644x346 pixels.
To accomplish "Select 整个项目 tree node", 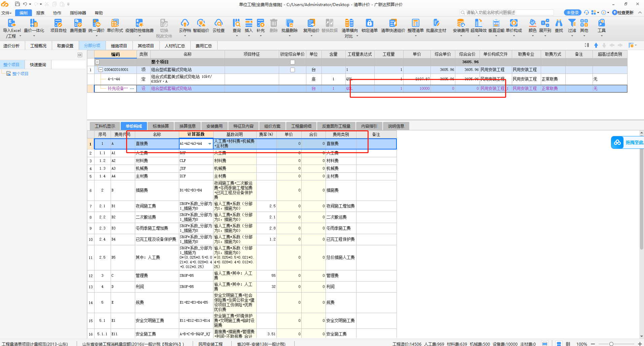I will pyautogui.click(x=21, y=74).
